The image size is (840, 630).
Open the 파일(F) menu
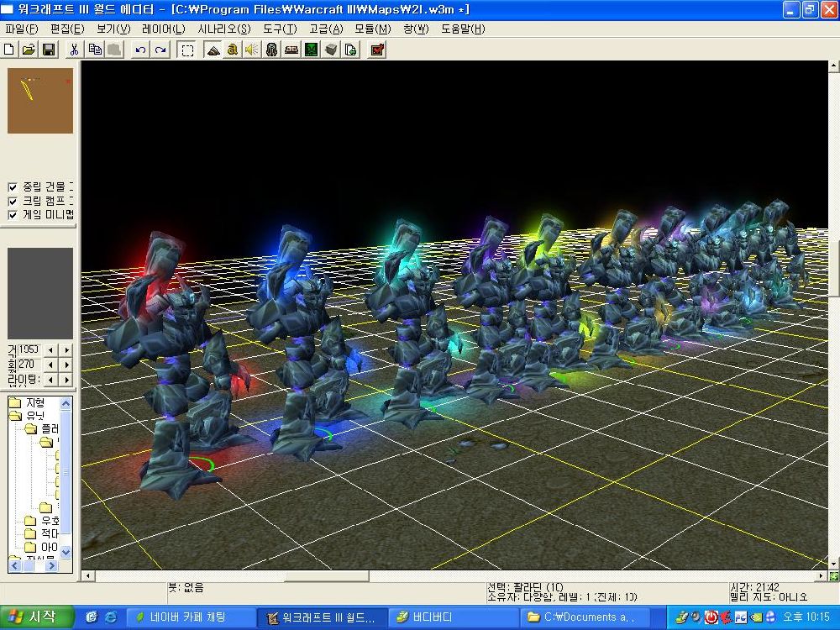(x=22, y=29)
